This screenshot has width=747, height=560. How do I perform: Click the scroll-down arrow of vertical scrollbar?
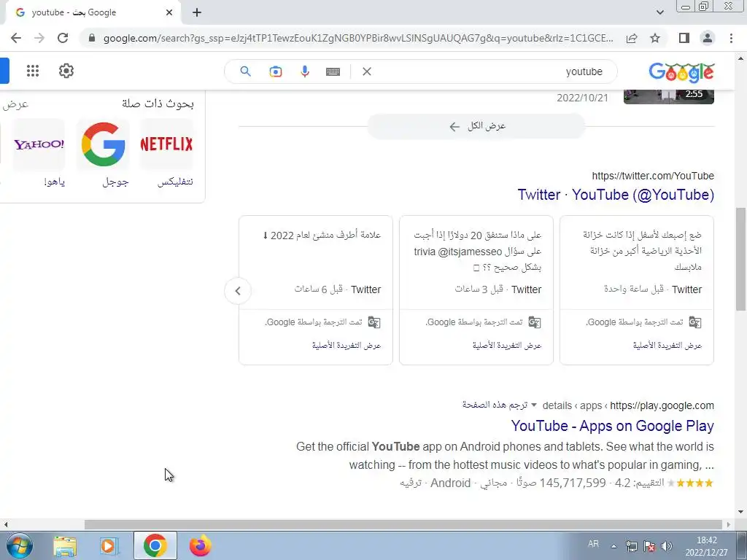pos(740,513)
